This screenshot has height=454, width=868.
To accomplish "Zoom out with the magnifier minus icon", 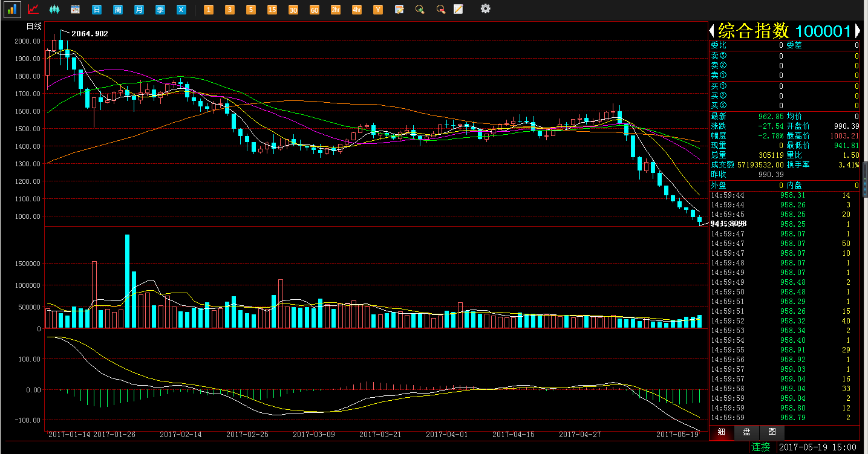I will (441, 10).
